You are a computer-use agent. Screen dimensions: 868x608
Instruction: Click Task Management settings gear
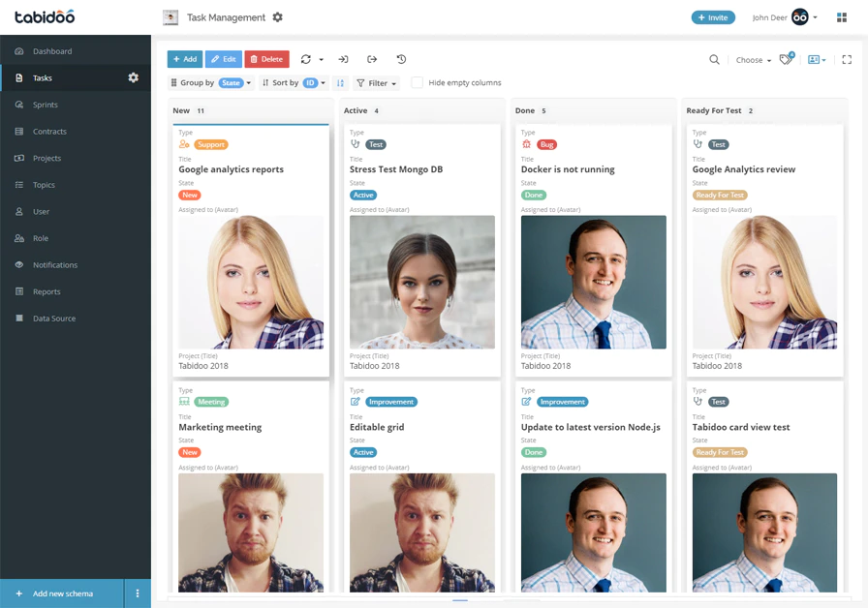coord(278,17)
